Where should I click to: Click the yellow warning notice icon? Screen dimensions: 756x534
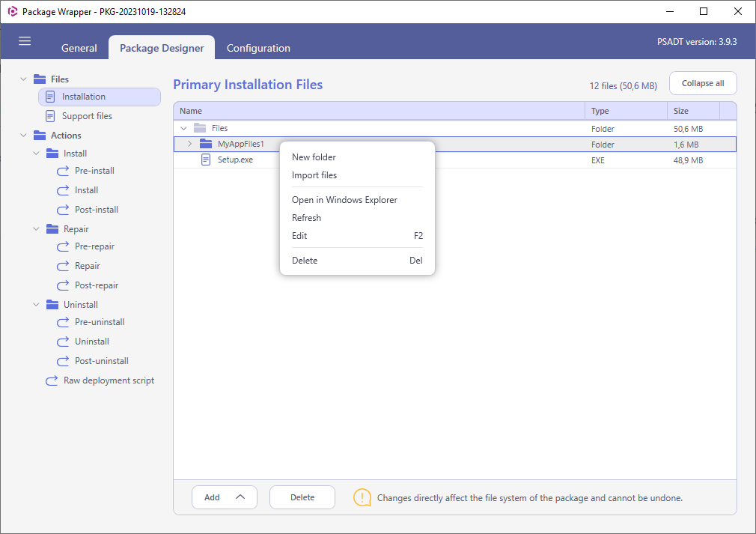(x=362, y=497)
